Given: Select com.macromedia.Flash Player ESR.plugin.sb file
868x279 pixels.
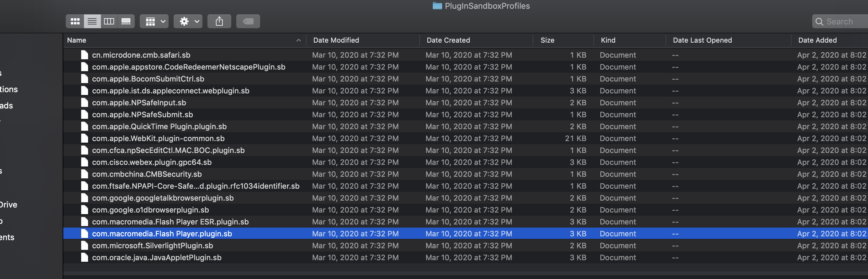Looking at the screenshot, I should coord(465,222).
